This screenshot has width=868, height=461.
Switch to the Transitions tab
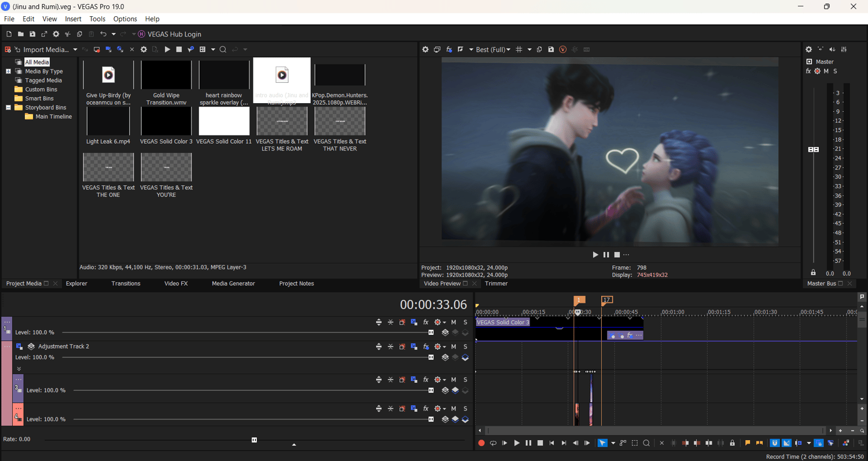(x=126, y=284)
